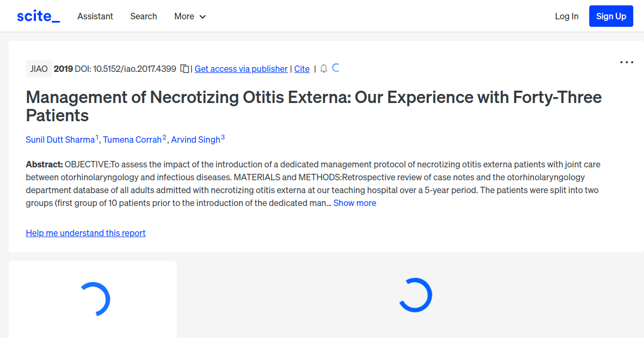Click the JIAO journal badge

pos(39,69)
